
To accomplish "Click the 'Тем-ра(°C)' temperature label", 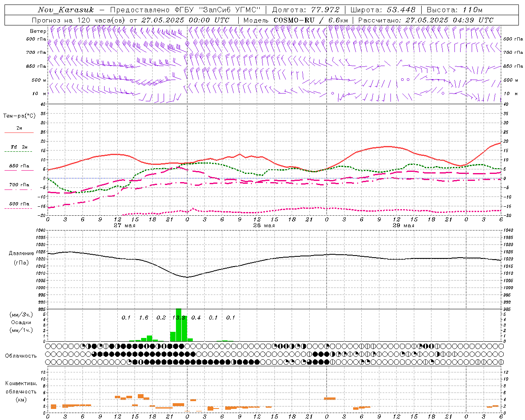I will pyautogui.click(x=19, y=116).
